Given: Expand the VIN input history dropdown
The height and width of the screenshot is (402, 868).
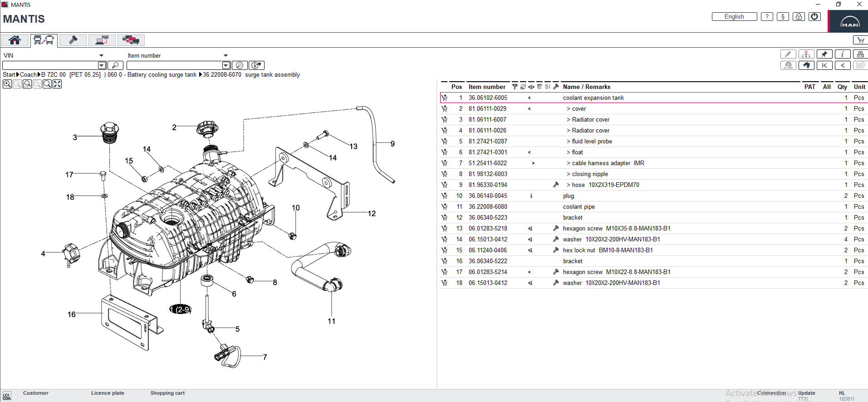Looking at the screenshot, I should click(102, 65).
